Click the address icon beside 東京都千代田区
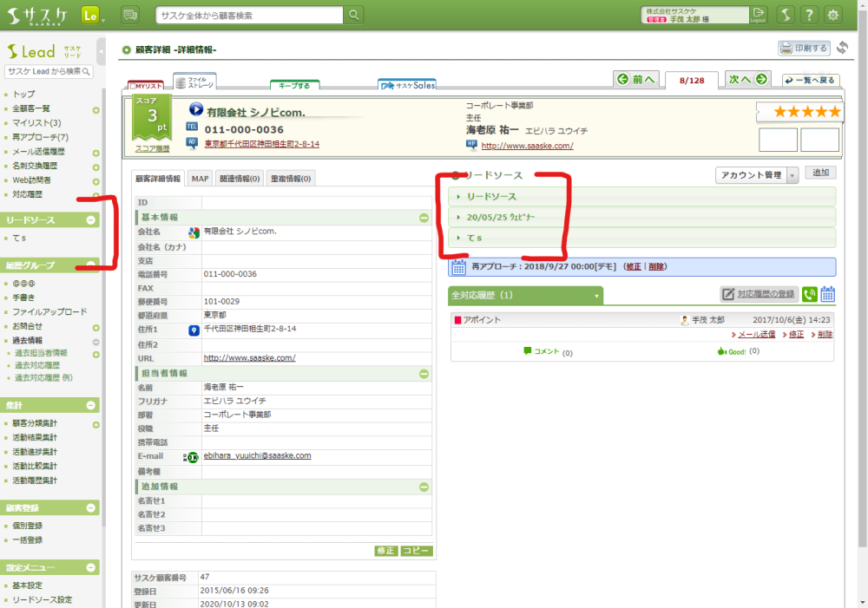Screen dimensions: 868x608 coord(192,143)
